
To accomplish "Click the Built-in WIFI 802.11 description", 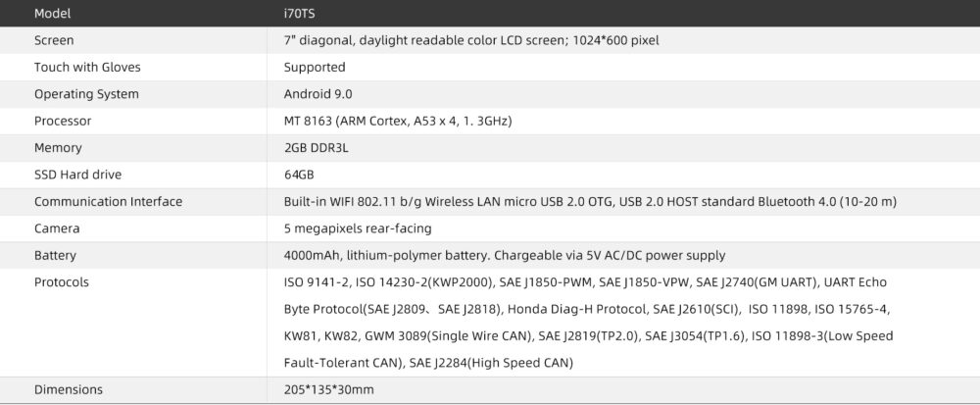I will (x=590, y=202).
